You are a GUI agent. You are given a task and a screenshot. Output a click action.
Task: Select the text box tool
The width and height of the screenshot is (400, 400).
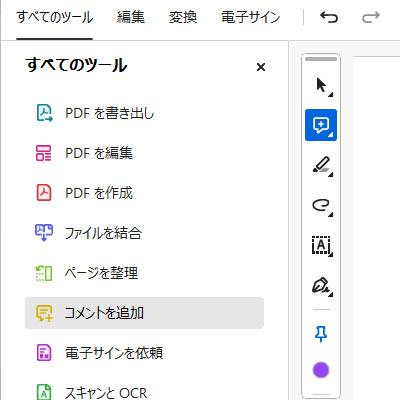coord(321,245)
